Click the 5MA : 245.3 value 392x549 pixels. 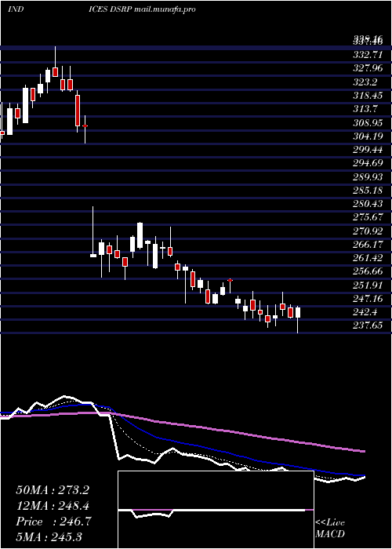point(49,536)
